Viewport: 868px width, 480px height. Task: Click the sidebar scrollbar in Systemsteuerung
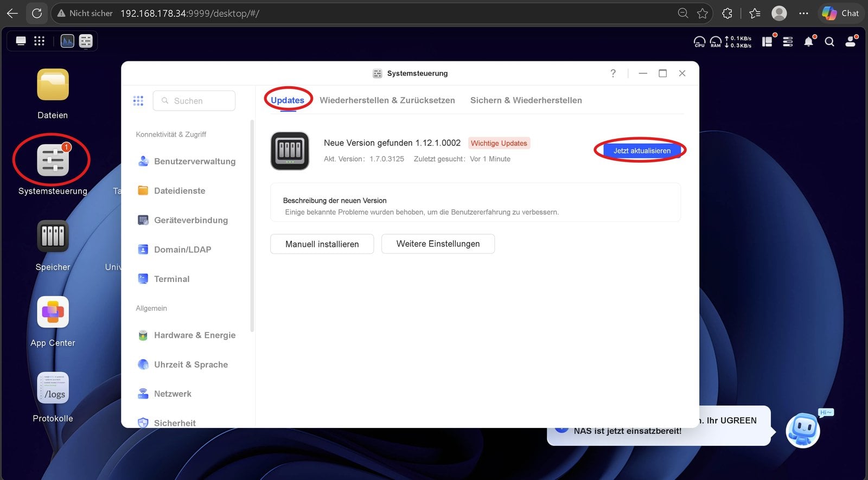click(252, 225)
